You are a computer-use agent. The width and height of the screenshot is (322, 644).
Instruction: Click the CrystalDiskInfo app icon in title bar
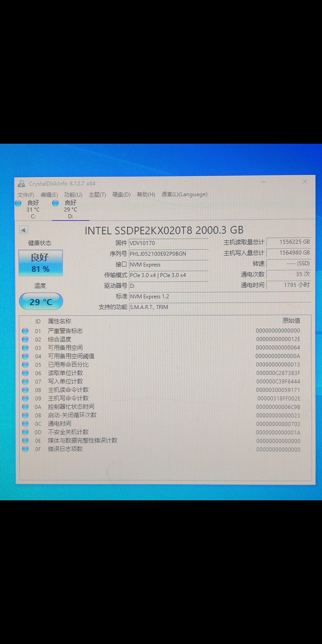pyautogui.click(x=21, y=184)
